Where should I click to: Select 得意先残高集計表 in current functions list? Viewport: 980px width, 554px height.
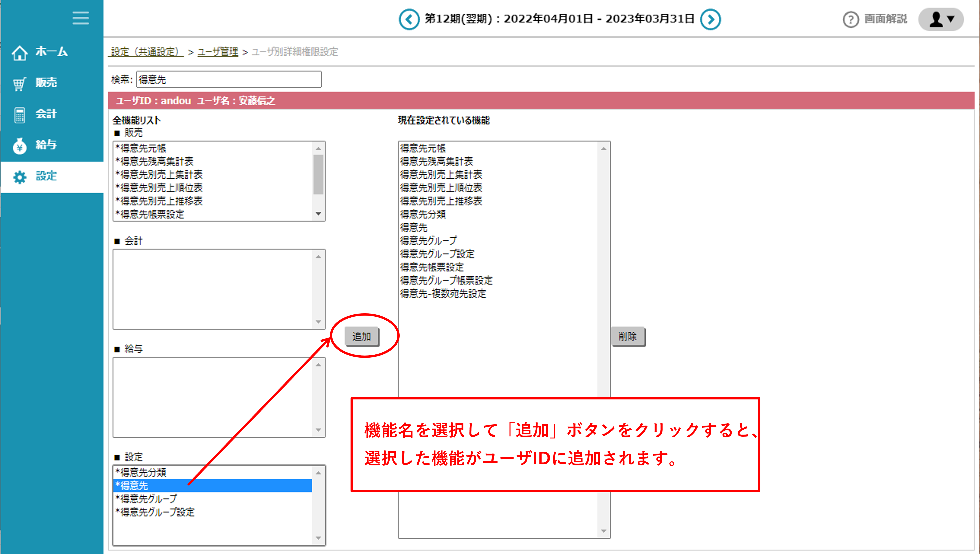498,161
